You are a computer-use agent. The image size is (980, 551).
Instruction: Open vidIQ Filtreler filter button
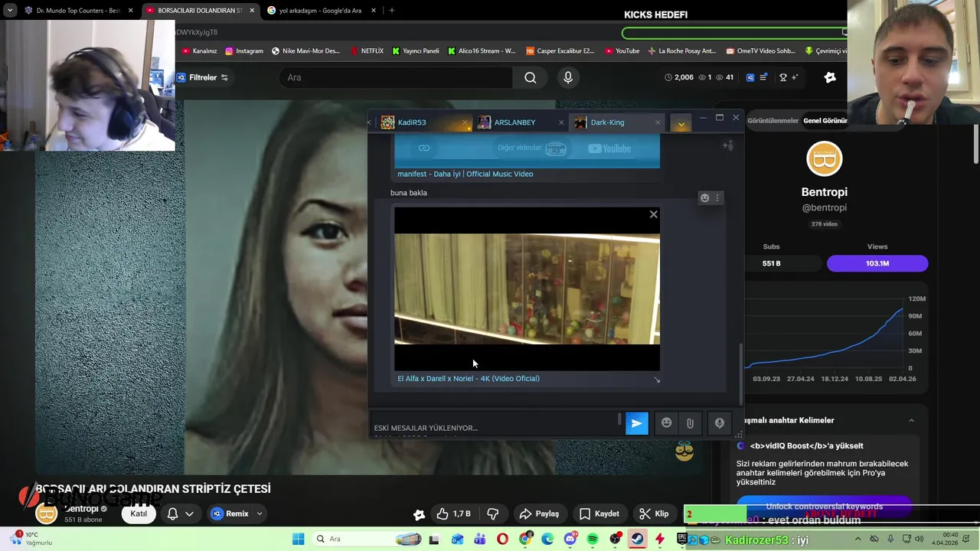pos(202,77)
